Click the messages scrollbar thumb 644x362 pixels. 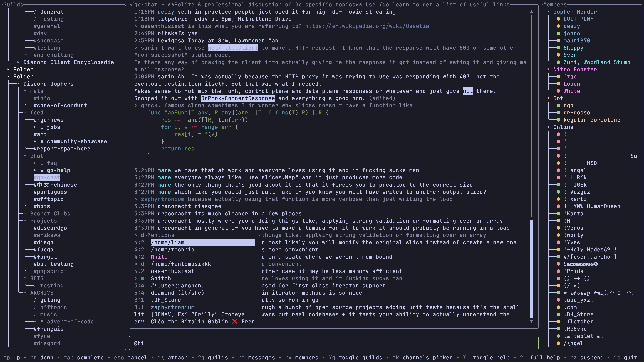tap(531, 268)
